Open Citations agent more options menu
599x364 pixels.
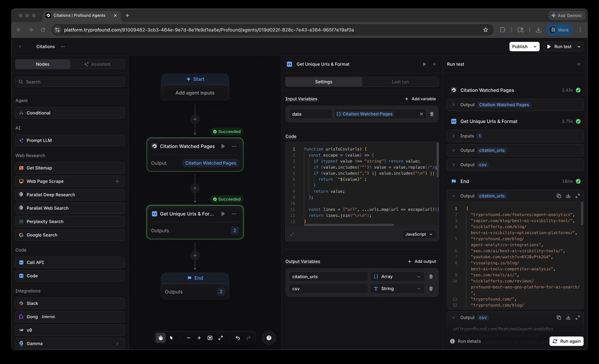pyautogui.click(x=62, y=46)
